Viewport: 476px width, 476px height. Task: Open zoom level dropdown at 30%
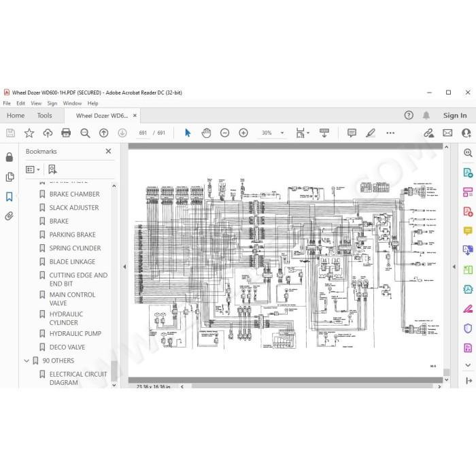[x=282, y=133]
